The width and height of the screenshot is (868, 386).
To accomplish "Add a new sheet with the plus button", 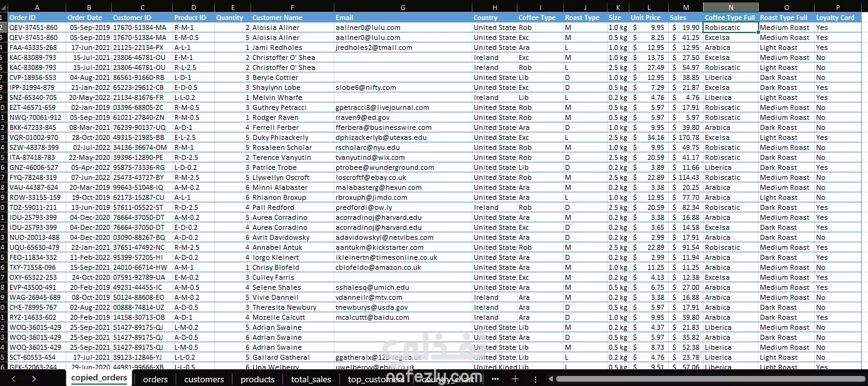I will (515, 379).
